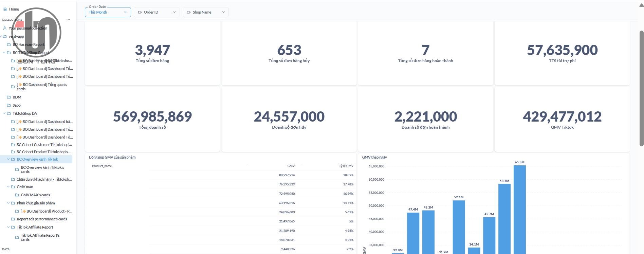Click folder icon for Report ads performance's cards

point(13,219)
